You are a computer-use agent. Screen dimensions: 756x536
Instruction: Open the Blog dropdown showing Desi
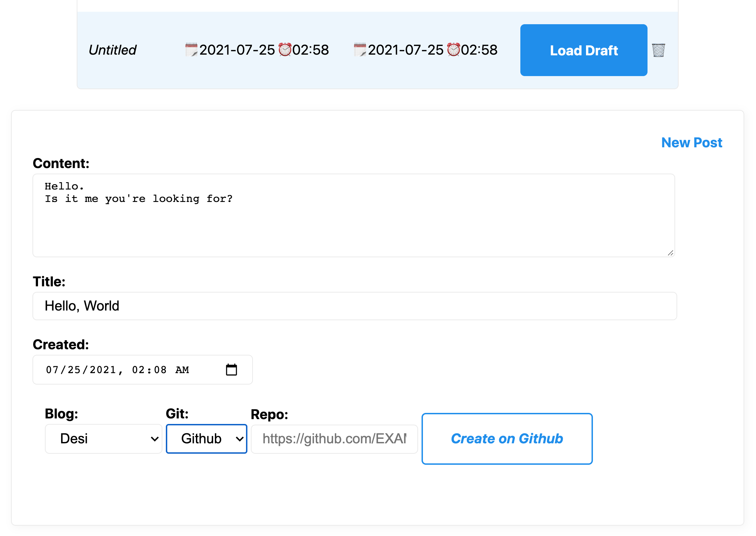pos(103,438)
